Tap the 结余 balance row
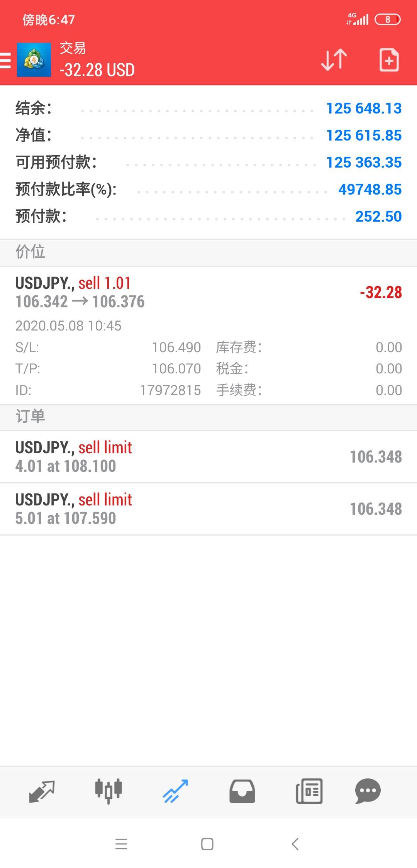 click(208, 108)
